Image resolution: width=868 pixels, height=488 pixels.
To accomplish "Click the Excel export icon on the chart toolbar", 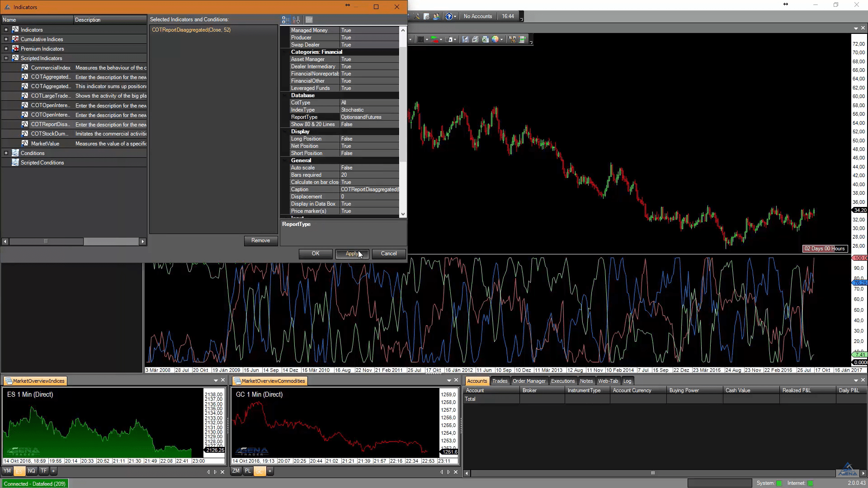I will pyautogui.click(x=485, y=39).
